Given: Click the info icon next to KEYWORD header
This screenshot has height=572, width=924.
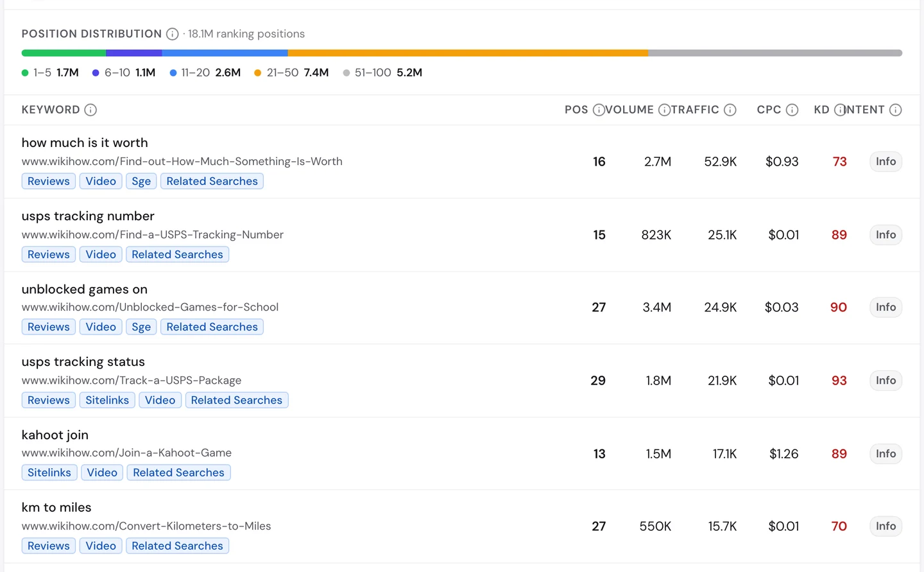Looking at the screenshot, I should (x=90, y=110).
